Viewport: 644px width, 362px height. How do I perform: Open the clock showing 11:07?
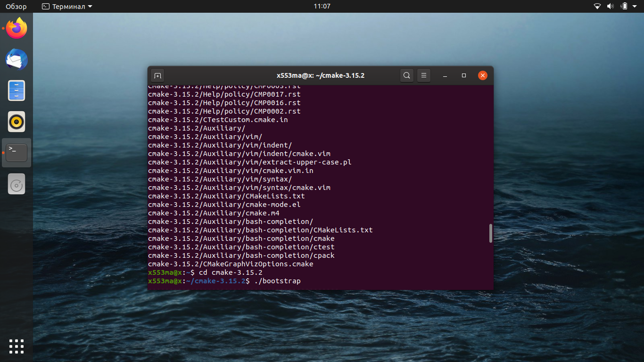(x=322, y=7)
